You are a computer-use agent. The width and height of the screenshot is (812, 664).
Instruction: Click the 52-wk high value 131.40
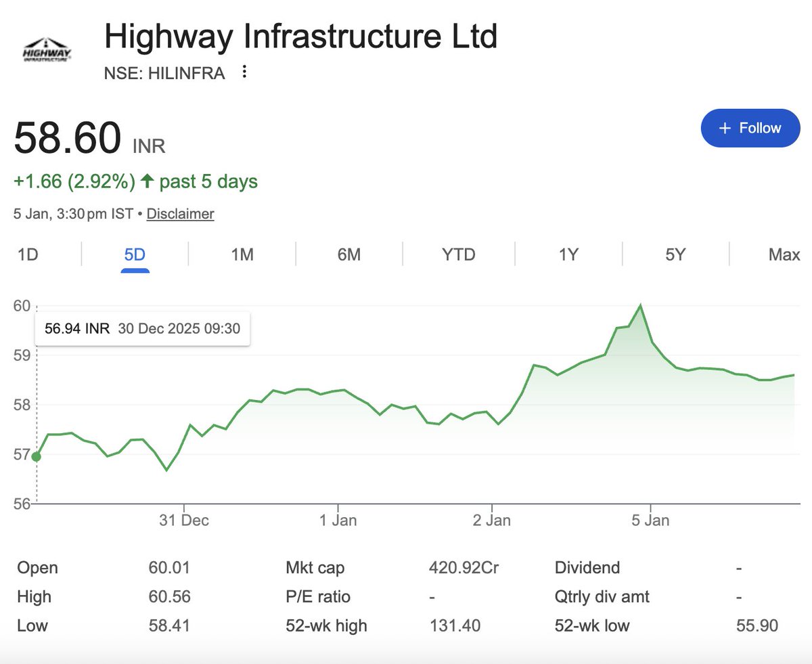(455, 625)
